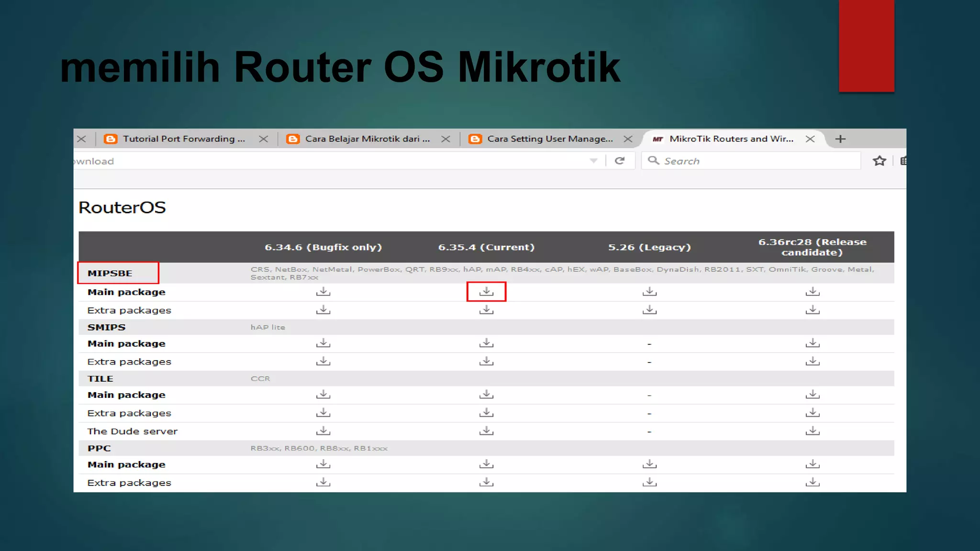Image resolution: width=980 pixels, height=551 pixels.
Task: Download PPC Extra packages 5.26 Legacy
Action: pos(649,482)
